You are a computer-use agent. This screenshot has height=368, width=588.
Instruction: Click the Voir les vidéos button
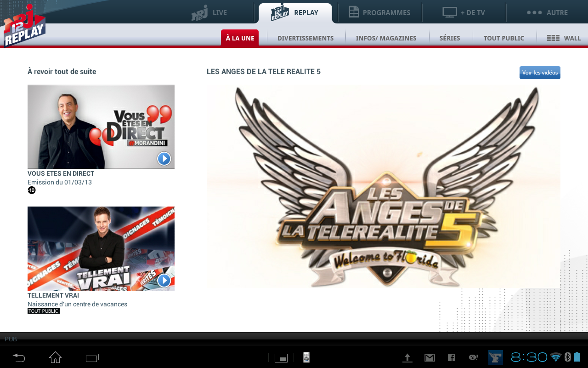pyautogui.click(x=540, y=73)
